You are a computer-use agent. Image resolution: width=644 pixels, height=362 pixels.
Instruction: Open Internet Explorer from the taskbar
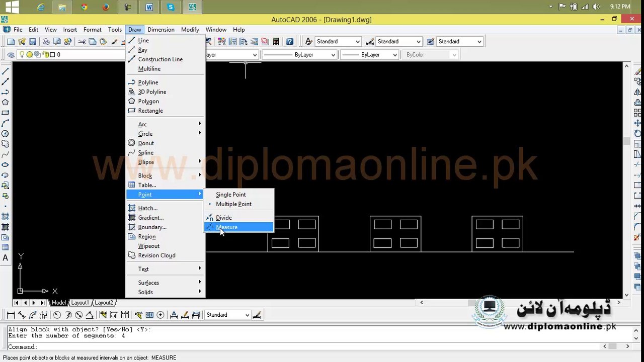coord(41,7)
